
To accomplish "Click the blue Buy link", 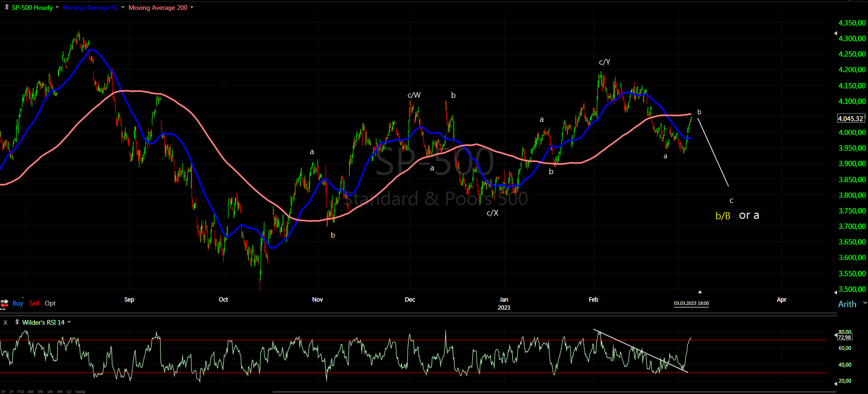I will (18, 303).
